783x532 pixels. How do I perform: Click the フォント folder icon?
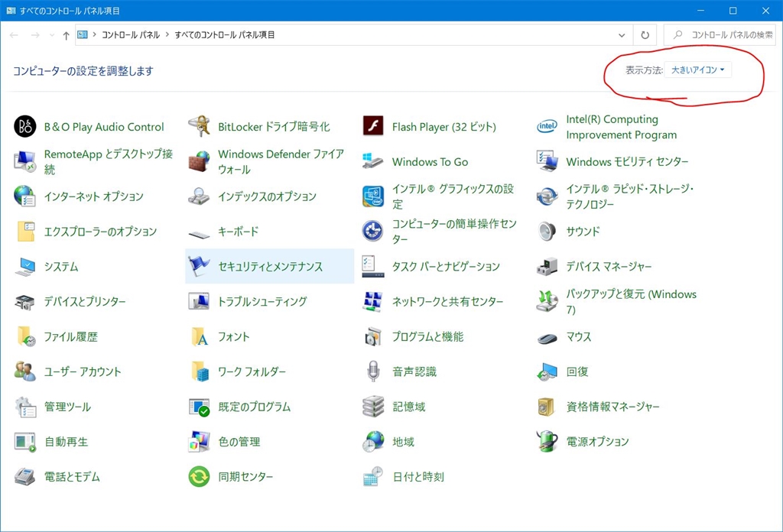(x=199, y=336)
